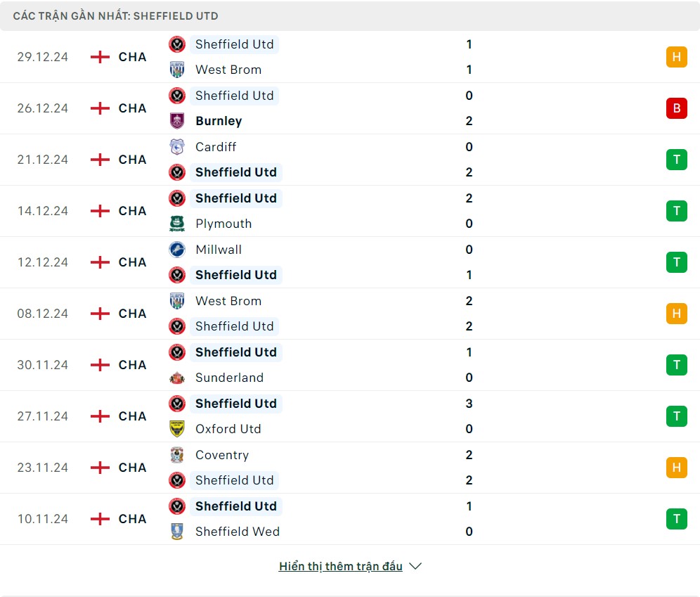The width and height of the screenshot is (700, 597).
Task: Click the green T badge for Cardiff match
Action: tap(677, 160)
